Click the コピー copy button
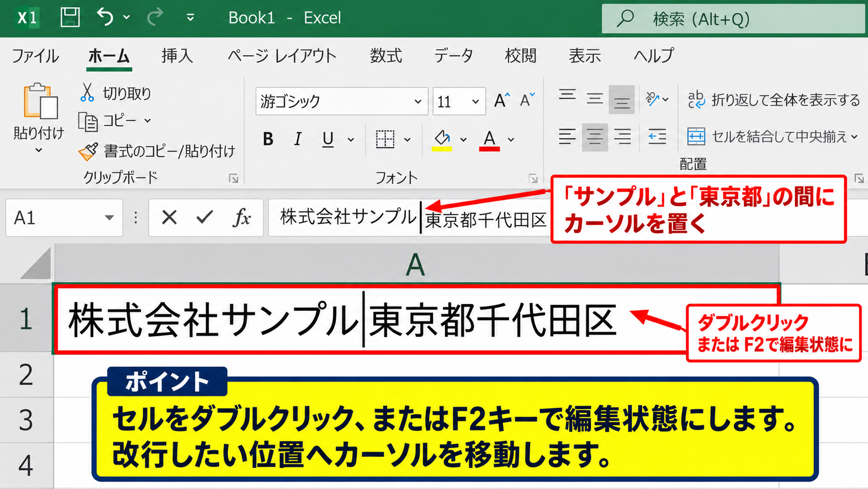The height and width of the screenshot is (489, 868). pyautogui.click(x=108, y=121)
